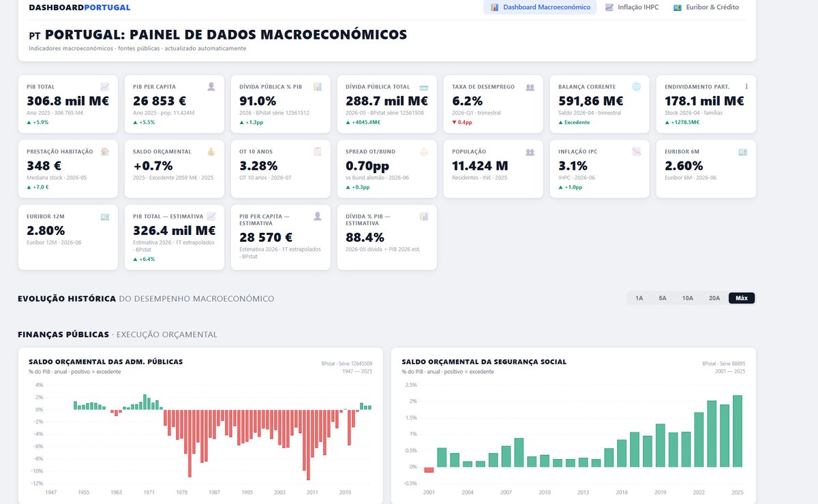Image resolution: width=818 pixels, height=504 pixels.
Task: Select the 5A time range
Action: [x=662, y=298]
